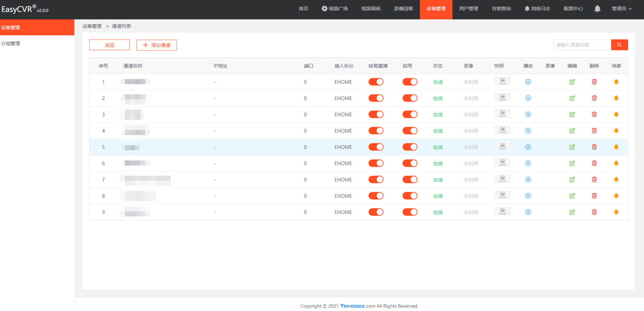Viewport: 644px width, 311px height.
Task: Go to 配置中心 in top navigation
Action: tap(573, 9)
